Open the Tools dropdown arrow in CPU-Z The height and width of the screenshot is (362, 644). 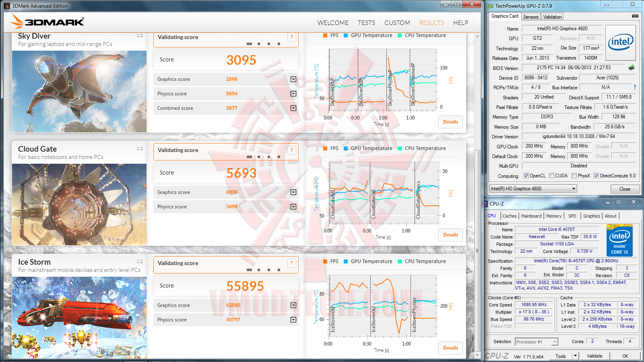pos(575,356)
